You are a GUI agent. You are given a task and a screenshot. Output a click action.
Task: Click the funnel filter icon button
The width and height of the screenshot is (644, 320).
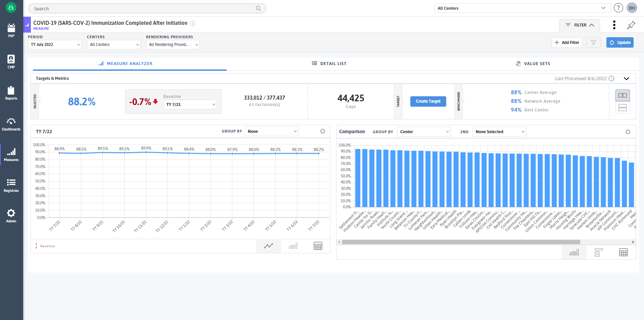(x=593, y=43)
